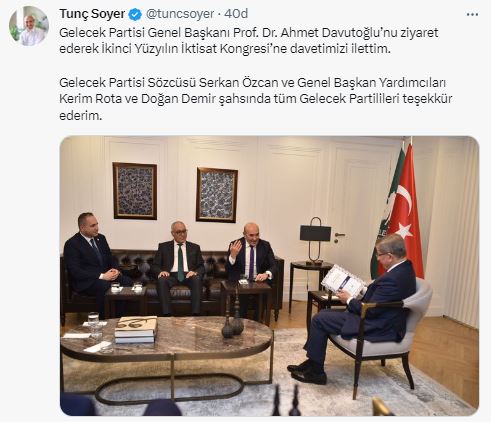The image size is (491, 422).
Task: Click the right framed calligraphy artwork on wall
Action: pos(217,195)
